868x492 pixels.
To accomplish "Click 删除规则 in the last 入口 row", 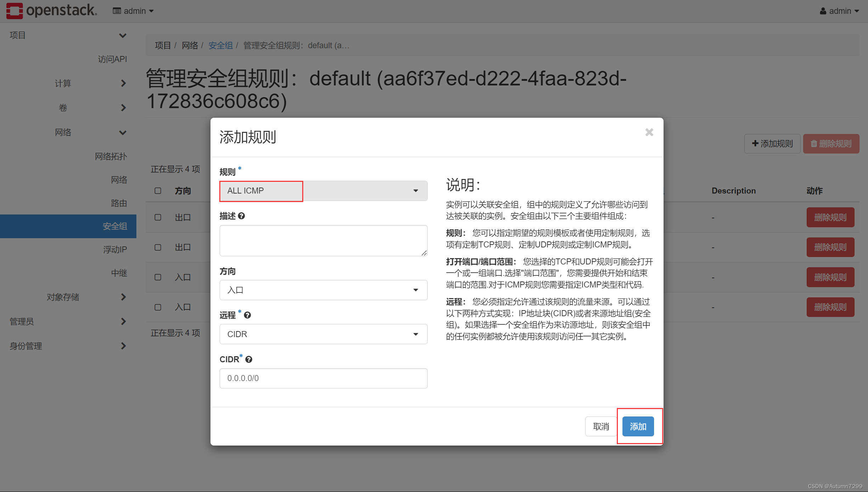I will point(830,307).
